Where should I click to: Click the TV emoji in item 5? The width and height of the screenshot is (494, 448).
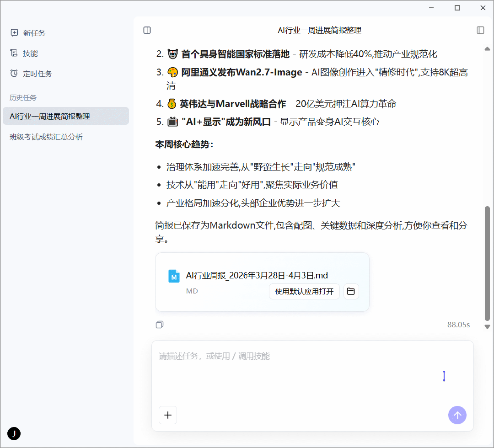172,122
